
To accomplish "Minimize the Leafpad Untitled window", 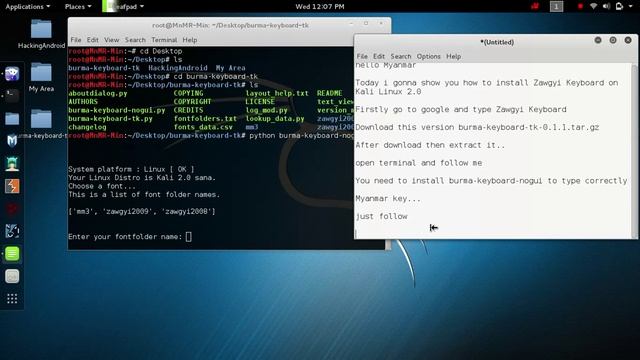I will click(598, 40).
